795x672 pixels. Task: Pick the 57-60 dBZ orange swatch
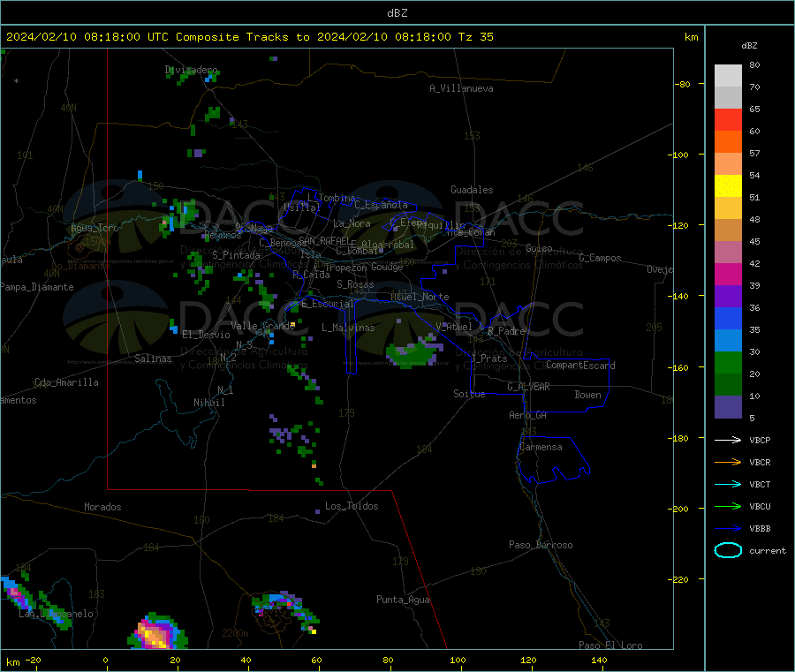tap(728, 142)
